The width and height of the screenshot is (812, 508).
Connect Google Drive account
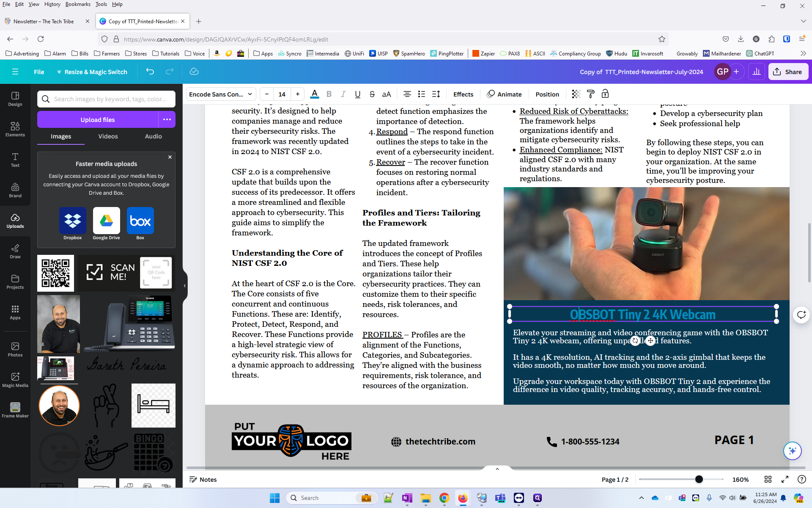pos(106,224)
